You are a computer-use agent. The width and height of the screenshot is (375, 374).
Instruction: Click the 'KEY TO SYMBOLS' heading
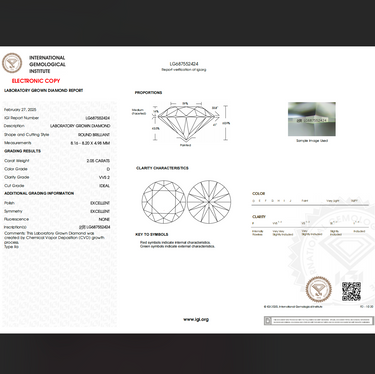pos(152,234)
